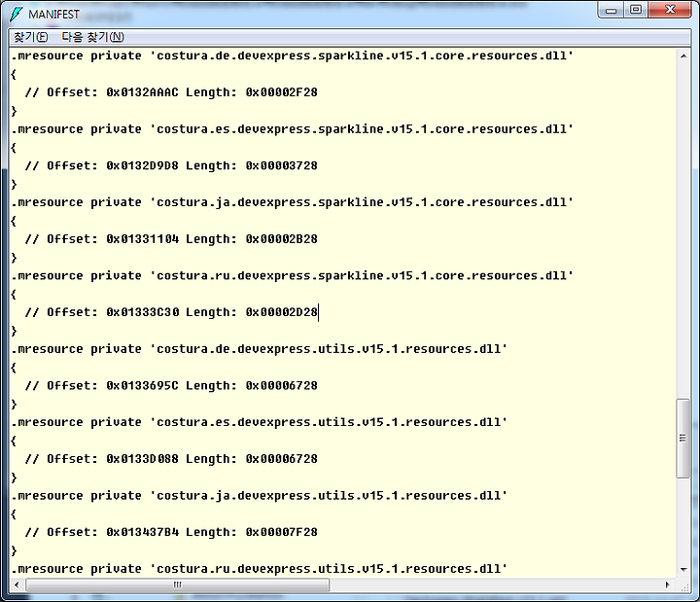700x602 pixels.
Task: Close the MANIFEST window
Action: point(670,10)
